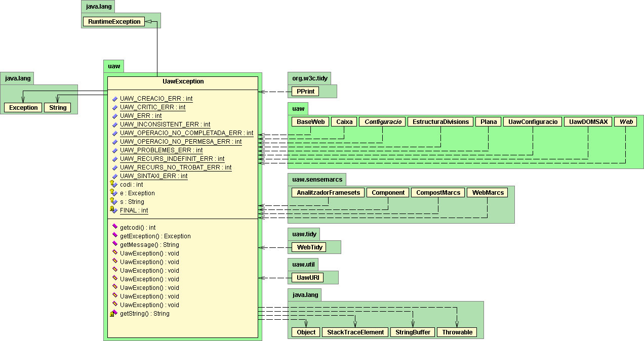The image size is (644, 341).
Task: Select the UawURI class box
Action: pyautogui.click(x=307, y=277)
